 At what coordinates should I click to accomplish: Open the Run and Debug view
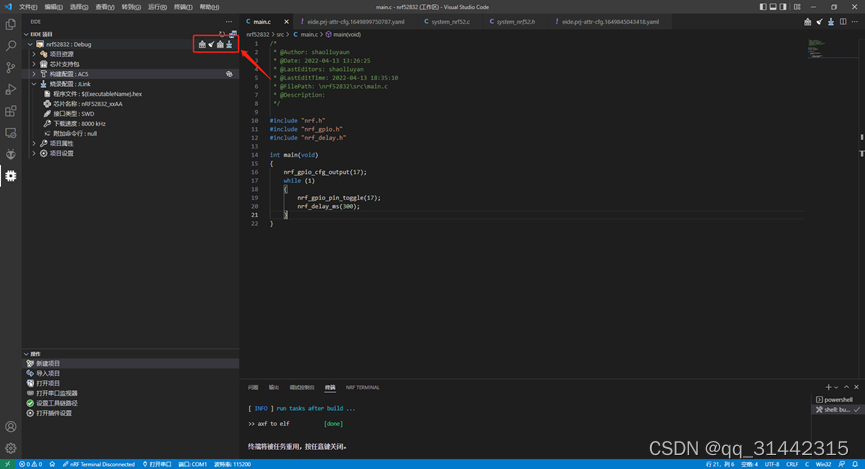point(10,89)
